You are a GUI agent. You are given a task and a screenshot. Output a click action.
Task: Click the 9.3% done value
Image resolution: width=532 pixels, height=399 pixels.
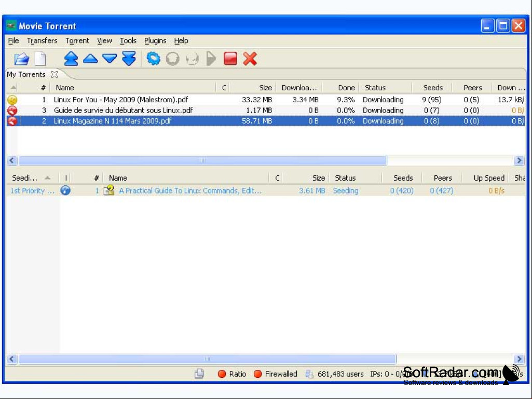pyautogui.click(x=346, y=100)
